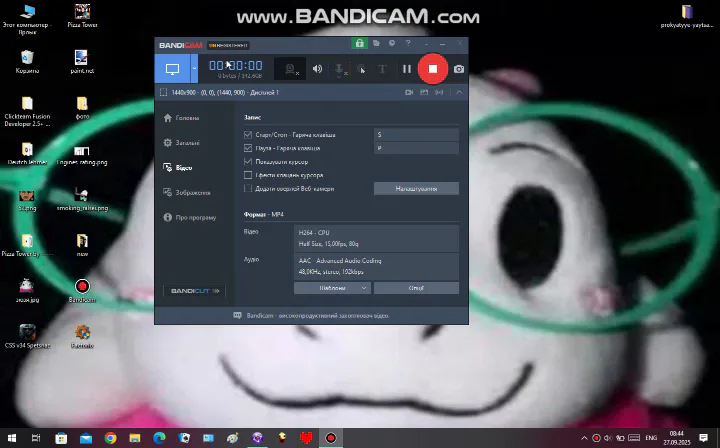Select Clickteam Fusion Developer desktop icon

coord(27,111)
